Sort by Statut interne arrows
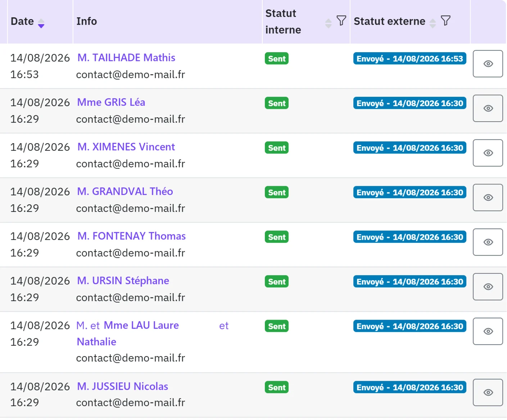 click(x=328, y=23)
